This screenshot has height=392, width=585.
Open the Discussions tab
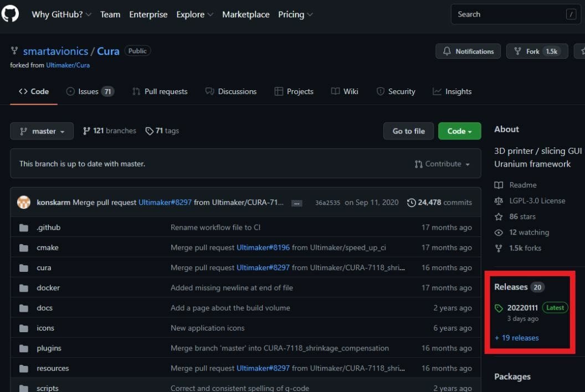231,91
